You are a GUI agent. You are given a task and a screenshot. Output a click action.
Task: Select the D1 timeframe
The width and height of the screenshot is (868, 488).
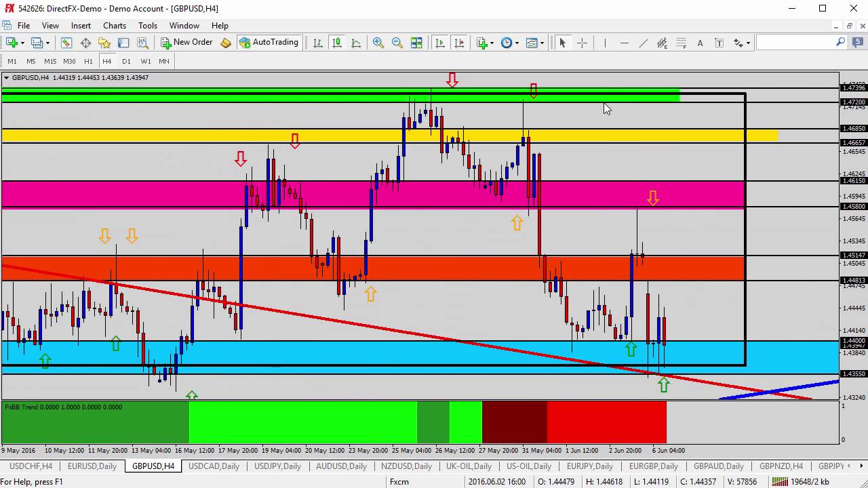point(126,61)
